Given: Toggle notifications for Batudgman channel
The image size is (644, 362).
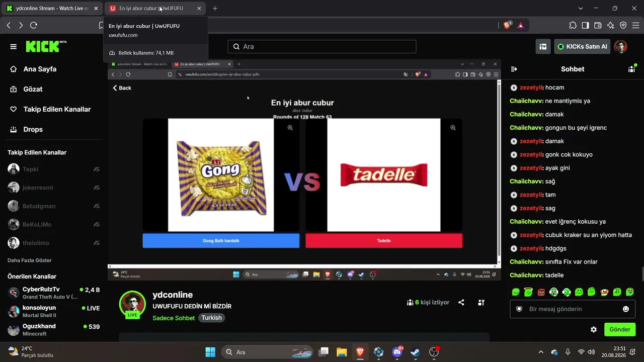Looking at the screenshot, I should click(97, 206).
